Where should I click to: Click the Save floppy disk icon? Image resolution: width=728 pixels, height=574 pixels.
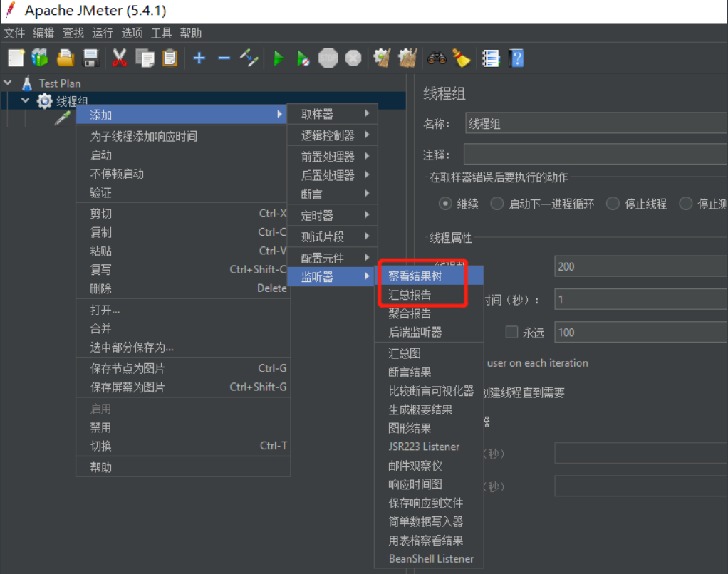[x=90, y=58]
